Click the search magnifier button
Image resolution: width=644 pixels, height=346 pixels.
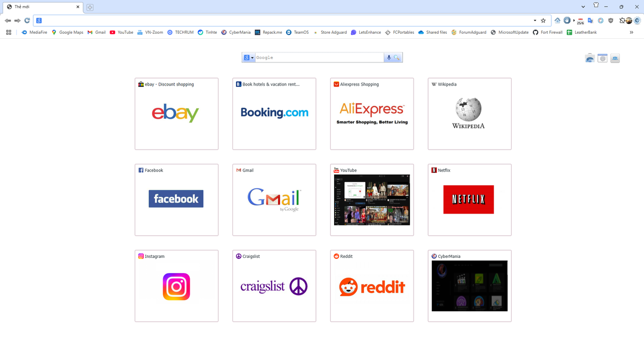[397, 57]
